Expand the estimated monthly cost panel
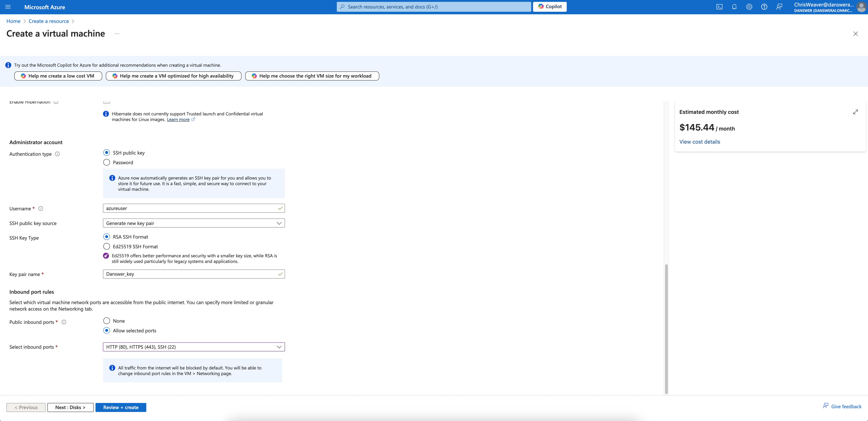868x421 pixels. pos(855,112)
